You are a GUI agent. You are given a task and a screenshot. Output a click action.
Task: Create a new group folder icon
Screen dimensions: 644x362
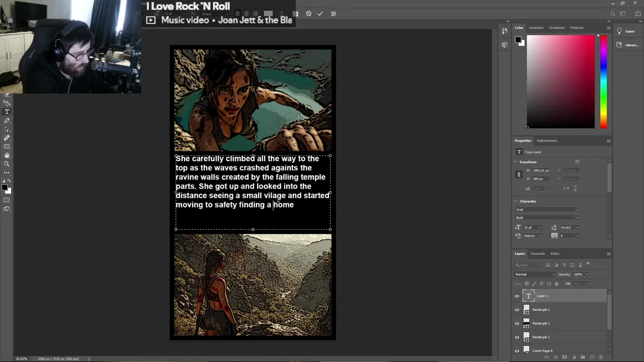[583, 357]
